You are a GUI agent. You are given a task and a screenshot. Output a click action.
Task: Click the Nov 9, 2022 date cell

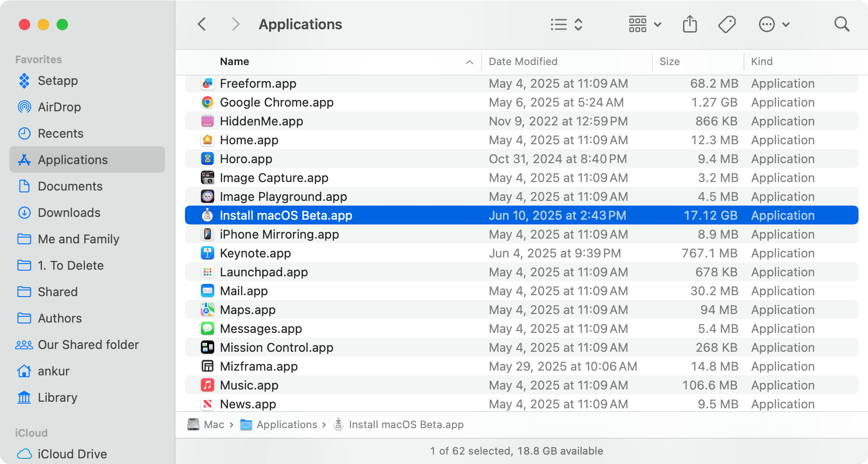point(558,121)
